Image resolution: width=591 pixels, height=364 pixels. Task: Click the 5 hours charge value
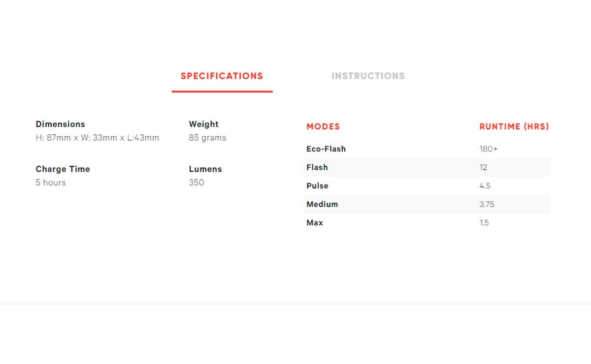(50, 182)
